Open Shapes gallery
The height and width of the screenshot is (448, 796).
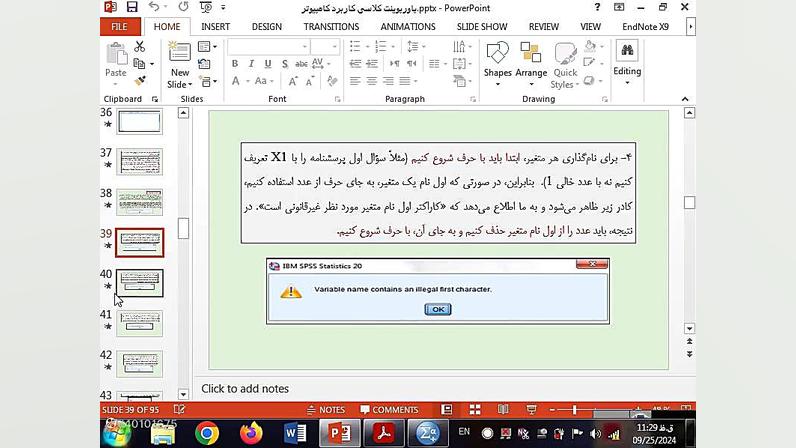(x=498, y=65)
